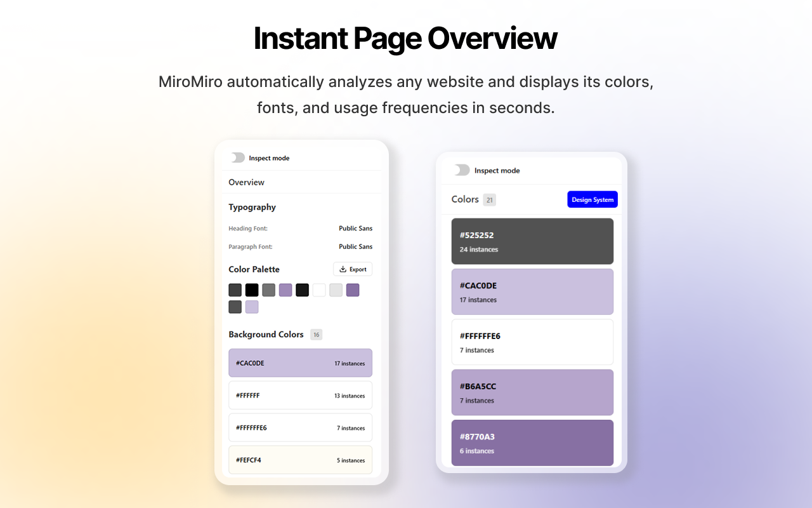
Task: Enable Inspect mode switch in the Colors panel
Action: coord(462,170)
